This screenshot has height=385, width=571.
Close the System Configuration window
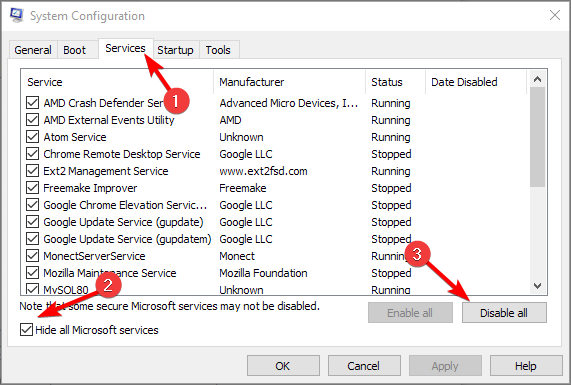[555, 15]
